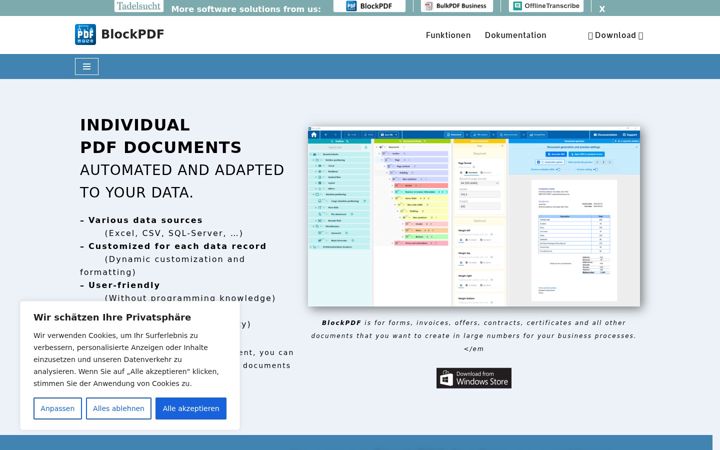
Task: Click the 'User-friendly' bullet text
Action: tap(124, 285)
